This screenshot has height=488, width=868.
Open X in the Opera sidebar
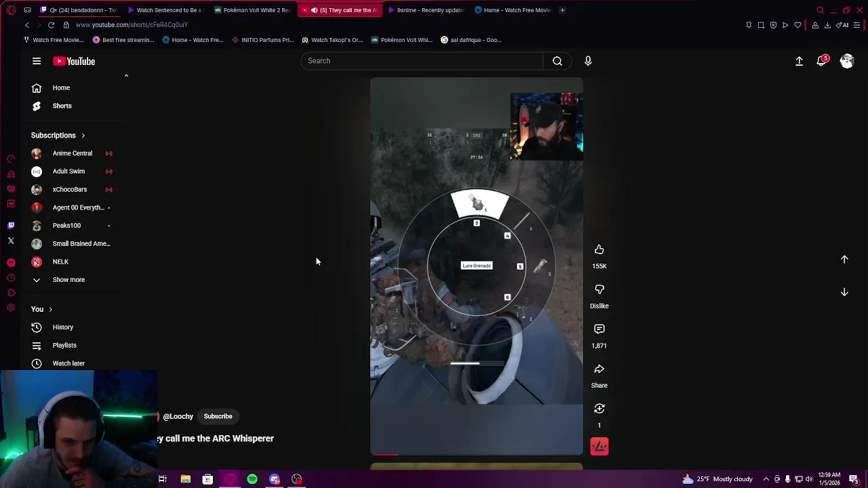pos(11,241)
